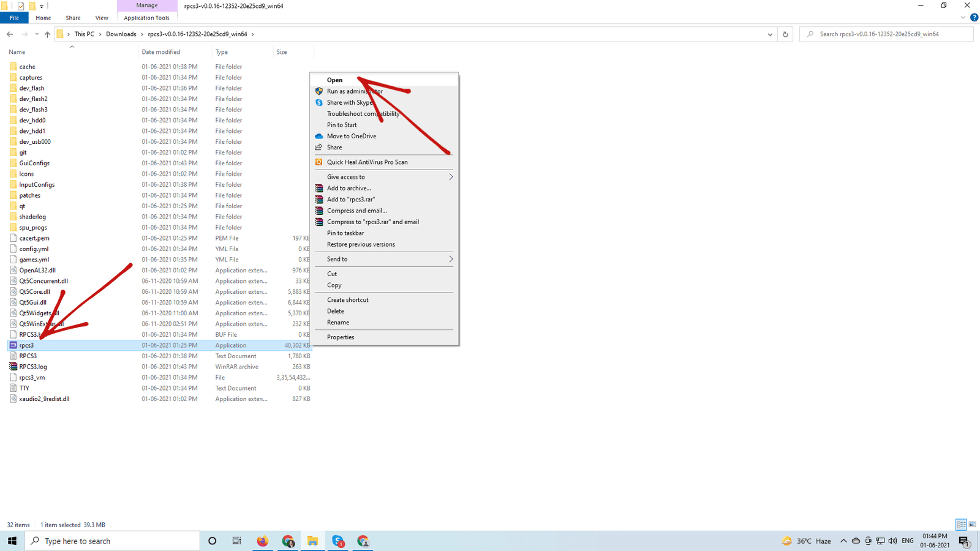Screen dimensions: 980x551
Task: Click the Quick Heal AntiVirus scan icon
Action: click(318, 162)
